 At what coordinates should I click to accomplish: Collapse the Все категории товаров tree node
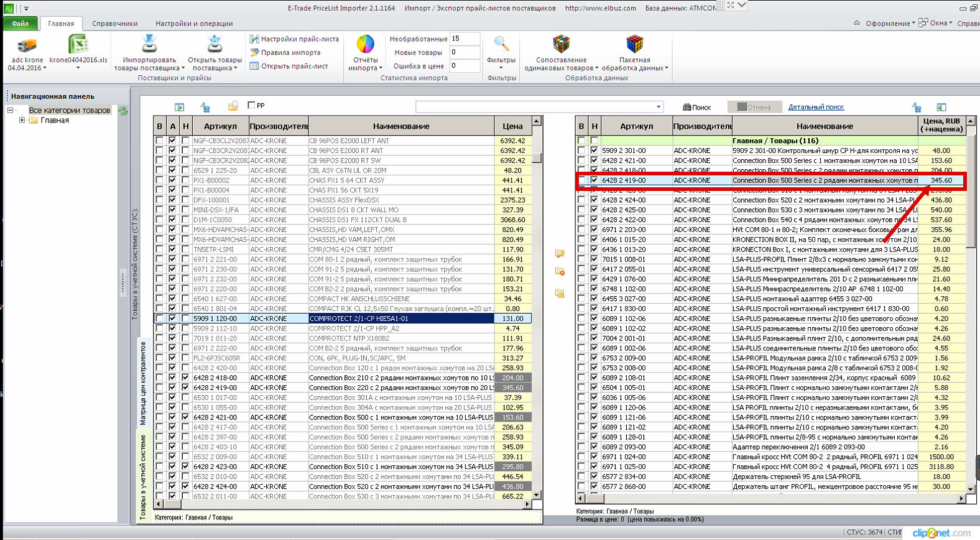[x=11, y=110]
